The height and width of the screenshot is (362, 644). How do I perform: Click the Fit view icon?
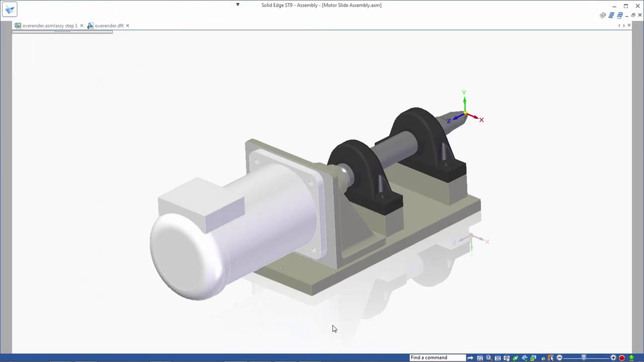pyautogui.click(x=498, y=358)
